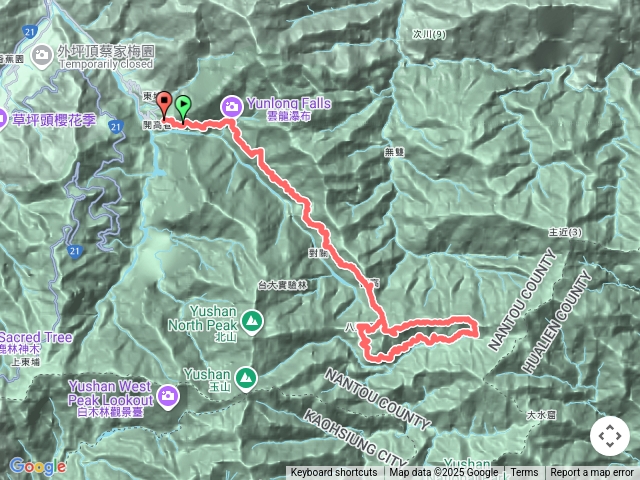Open Keyboard shortcuts
This screenshot has width=640, height=480.
333,473
